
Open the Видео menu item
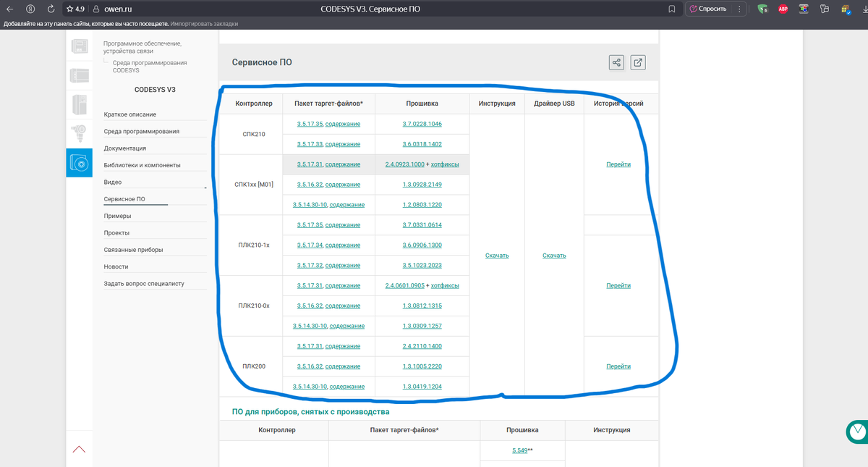click(113, 182)
